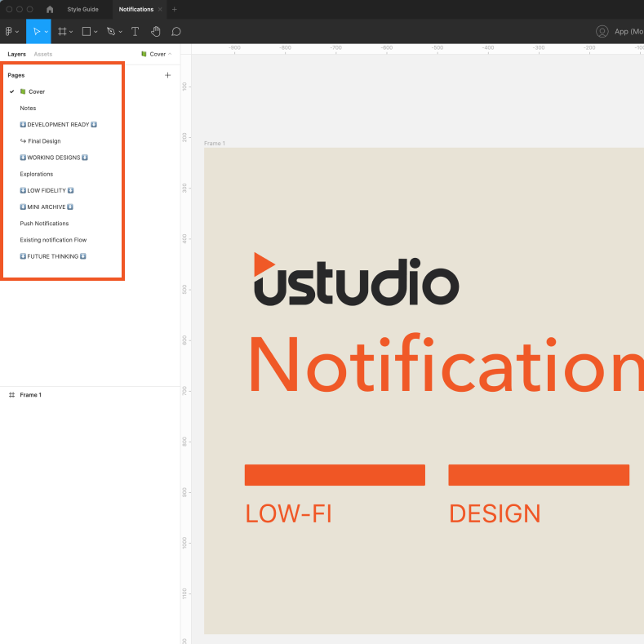Screen dimensions: 644x644
Task: Expand the Pen tool options arrow
Action: tap(120, 32)
